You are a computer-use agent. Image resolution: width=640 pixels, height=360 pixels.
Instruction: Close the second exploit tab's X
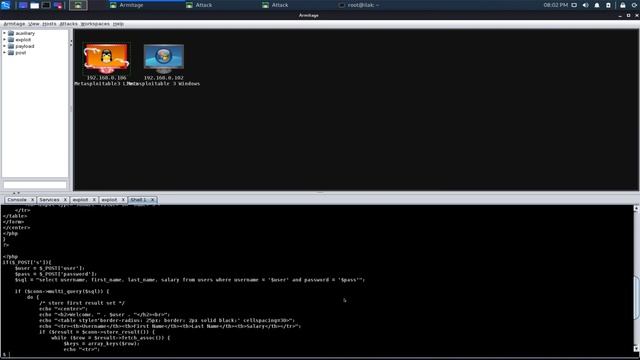point(123,200)
